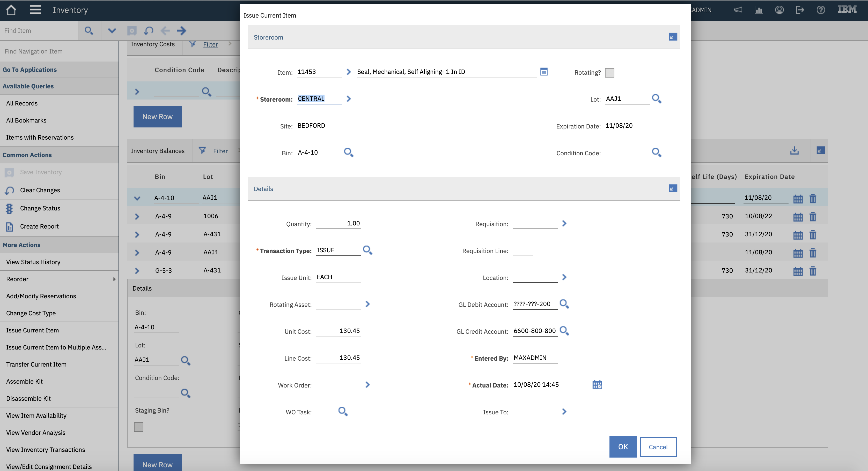Viewport: 868px width, 471px height.
Task: Expand the G-5-3 balance row
Action: [x=137, y=271]
